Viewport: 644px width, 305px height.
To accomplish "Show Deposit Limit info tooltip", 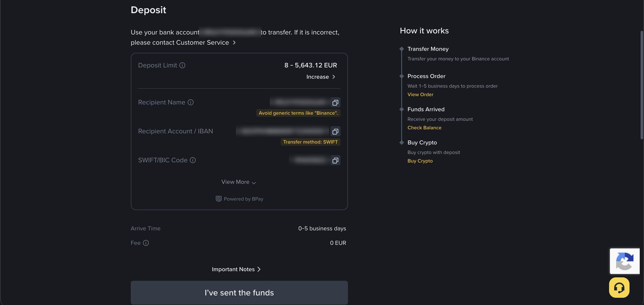I will (182, 65).
